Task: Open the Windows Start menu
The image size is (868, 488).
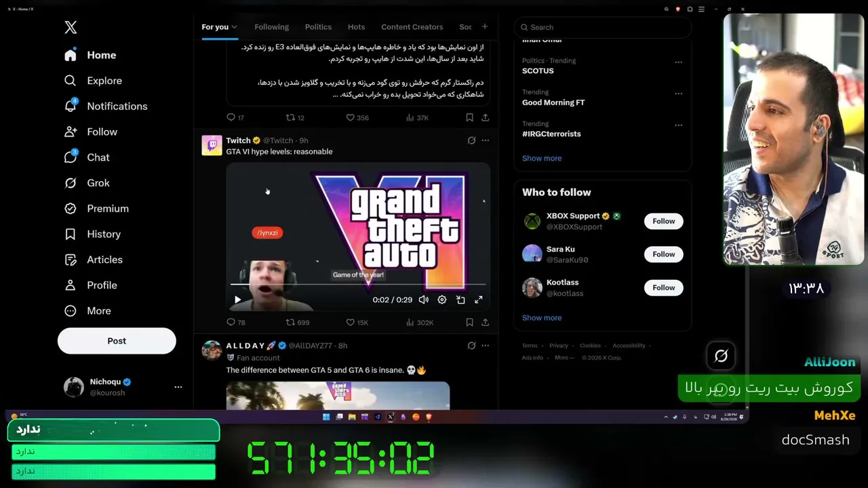Action: click(326, 417)
